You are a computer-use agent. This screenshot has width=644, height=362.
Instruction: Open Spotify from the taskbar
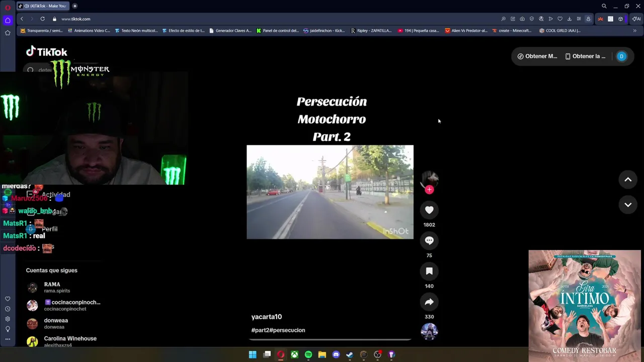[x=308, y=354]
